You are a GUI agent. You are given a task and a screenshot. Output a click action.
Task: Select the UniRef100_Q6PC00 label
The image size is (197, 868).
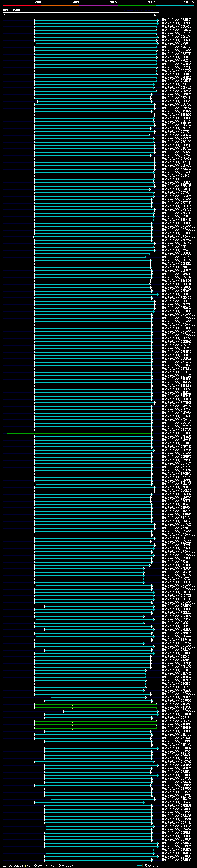[177, 497]
